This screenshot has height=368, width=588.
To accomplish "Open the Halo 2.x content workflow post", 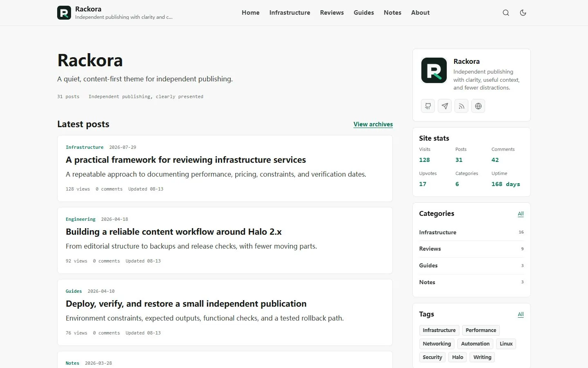I will tap(174, 232).
